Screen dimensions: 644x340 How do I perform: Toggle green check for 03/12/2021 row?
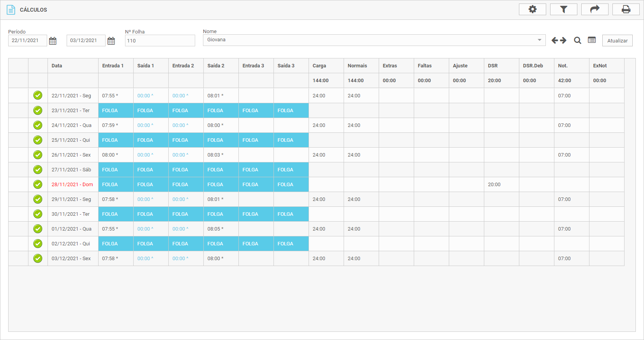[38, 258]
